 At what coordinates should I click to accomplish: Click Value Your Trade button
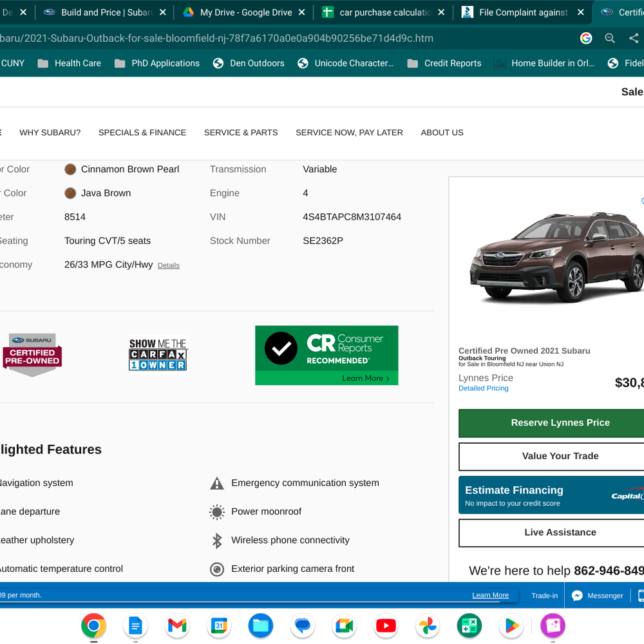(x=551, y=457)
